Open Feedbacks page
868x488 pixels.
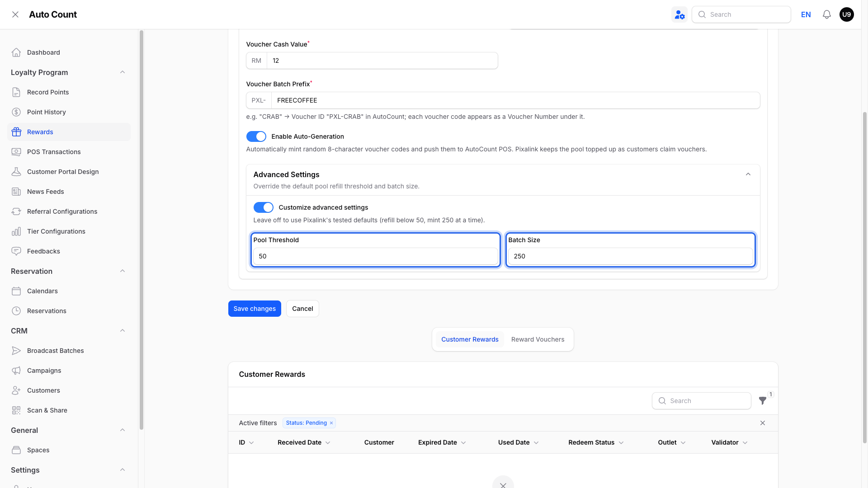pyautogui.click(x=69, y=251)
